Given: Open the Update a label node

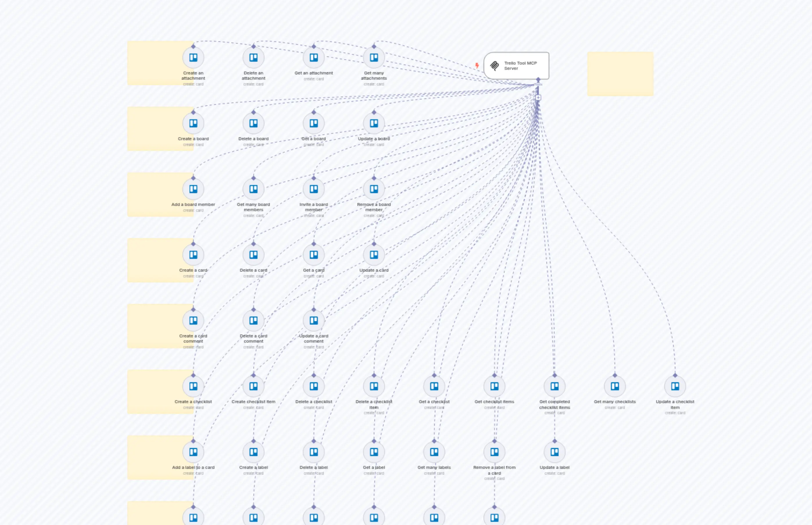Looking at the screenshot, I should tap(555, 451).
